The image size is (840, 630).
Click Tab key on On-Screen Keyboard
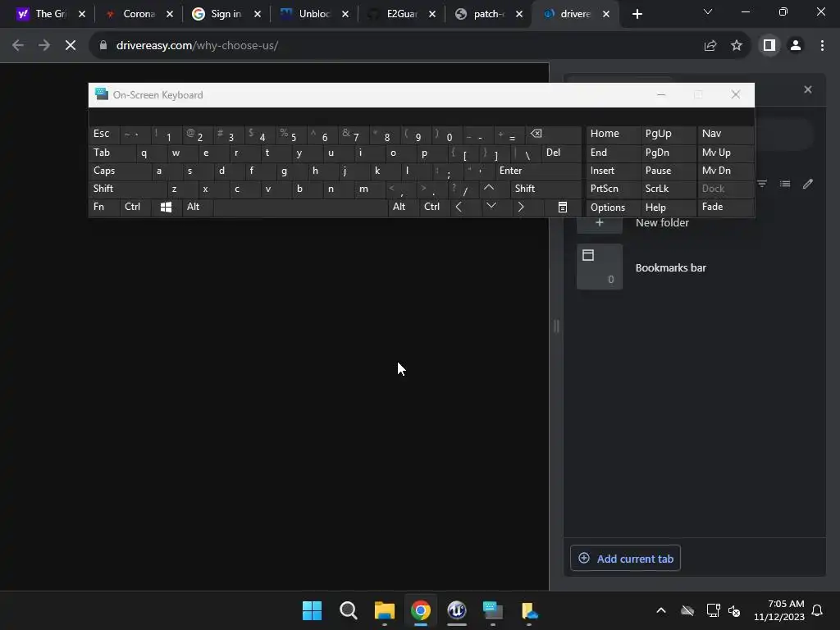coord(112,153)
